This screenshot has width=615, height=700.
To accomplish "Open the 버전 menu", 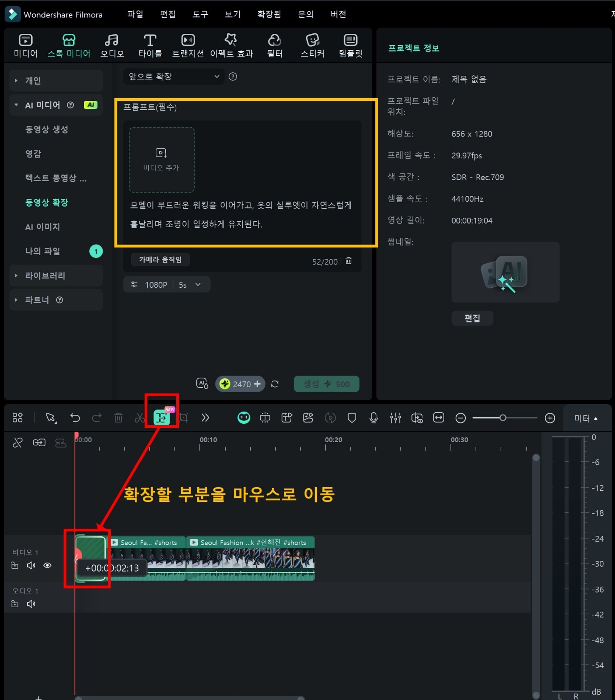I will click(x=338, y=14).
